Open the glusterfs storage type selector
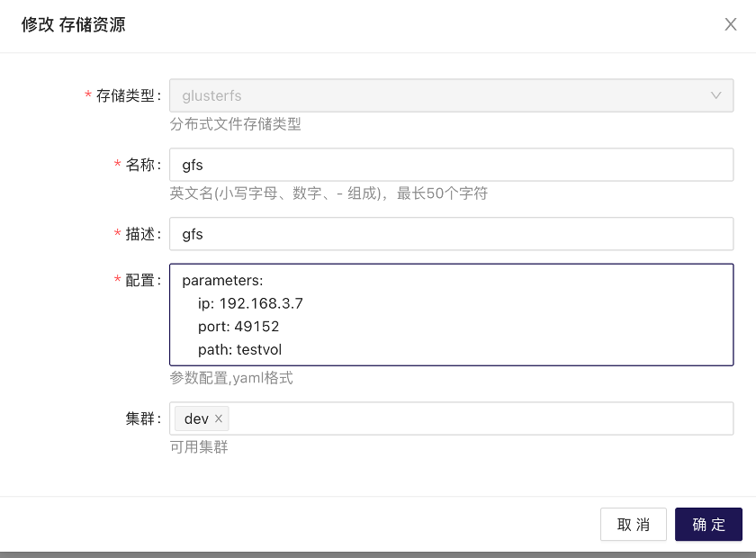This screenshot has height=558, width=756. [x=451, y=95]
